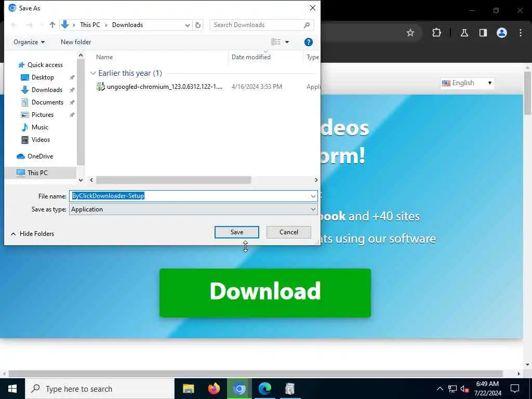Show hidden system tray icons
The image size is (532, 399).
(440, 389)
